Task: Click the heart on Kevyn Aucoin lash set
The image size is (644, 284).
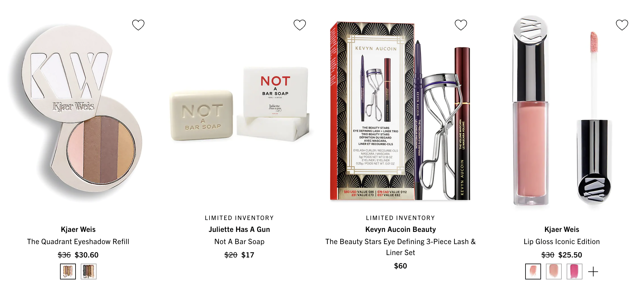Action: coord(461,25)
